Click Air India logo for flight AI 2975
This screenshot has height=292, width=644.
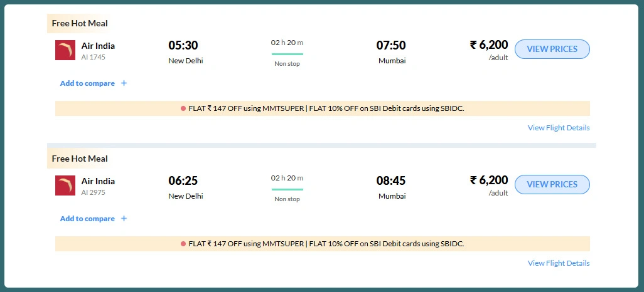point(65,185)
